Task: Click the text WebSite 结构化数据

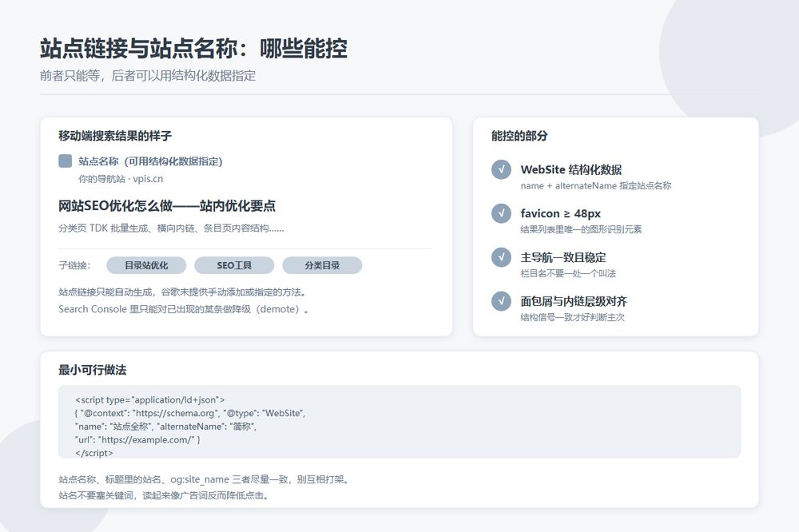Action: coord(571,169)
